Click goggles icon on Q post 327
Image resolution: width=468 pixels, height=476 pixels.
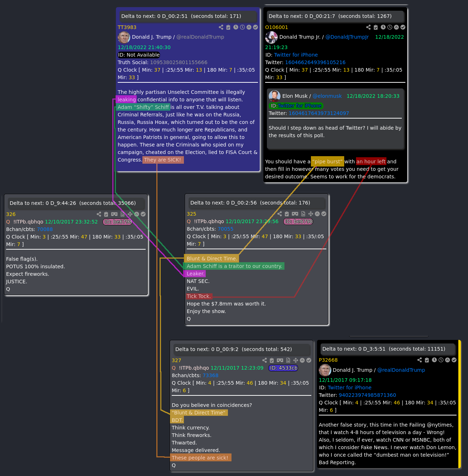(x=280, y=360)
